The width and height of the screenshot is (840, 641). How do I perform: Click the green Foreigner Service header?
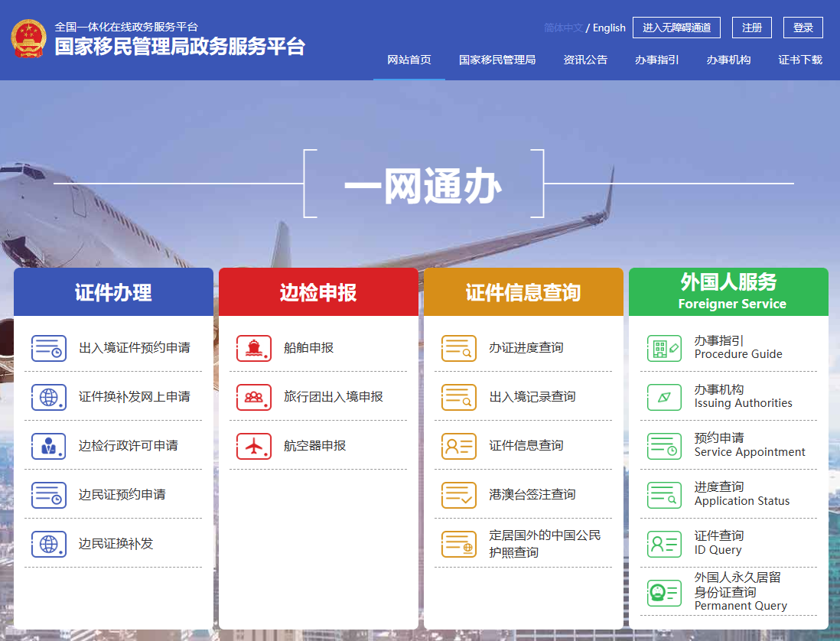(x=728, y=292)
